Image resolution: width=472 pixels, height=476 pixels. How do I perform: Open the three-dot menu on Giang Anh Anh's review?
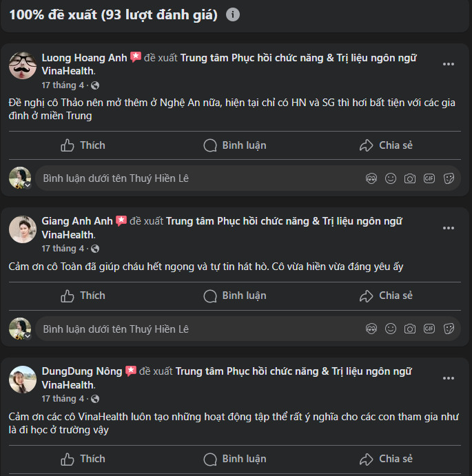click(449, 228)
